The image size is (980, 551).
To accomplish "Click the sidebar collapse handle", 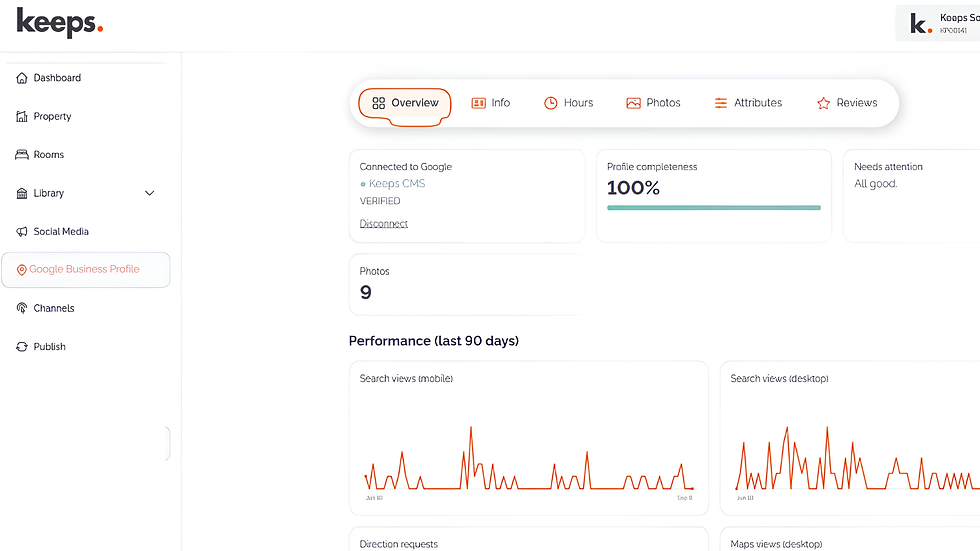I will pyautogui.click(x=168, y=444).
